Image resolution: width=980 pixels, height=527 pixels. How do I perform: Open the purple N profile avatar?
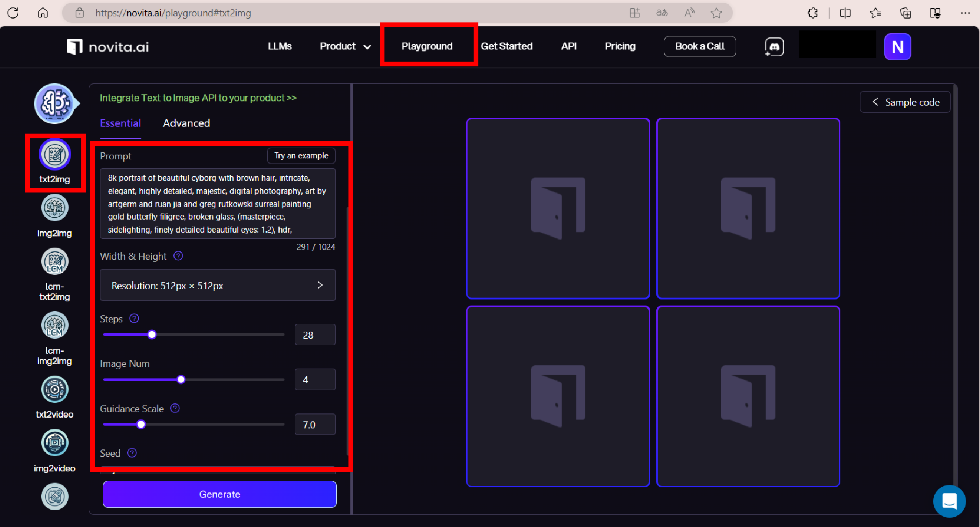(897, 47)
